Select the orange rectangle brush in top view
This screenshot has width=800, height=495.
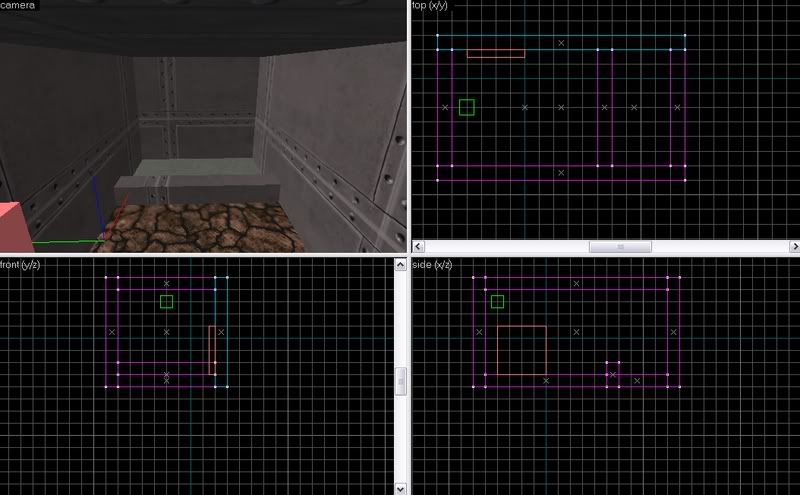(x=496, y=54)
